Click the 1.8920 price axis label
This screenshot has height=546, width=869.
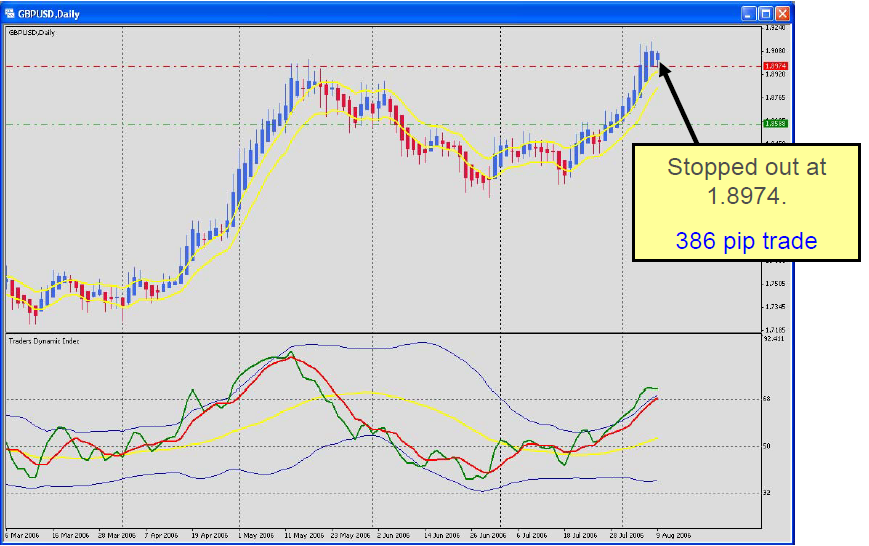click(x=775, y=74)
